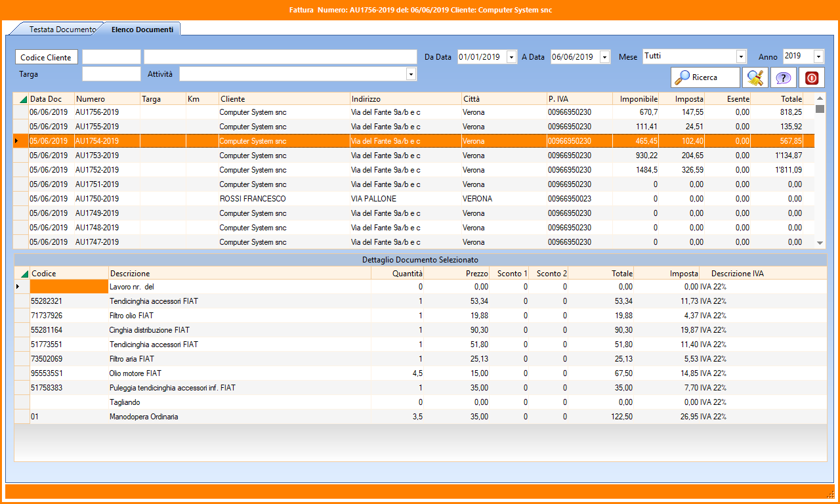Image resolution: width=840 pixels, height=504 pixels.
Task: Expand the Mese dropdown showing Tutti
Action: coord(742,56)
